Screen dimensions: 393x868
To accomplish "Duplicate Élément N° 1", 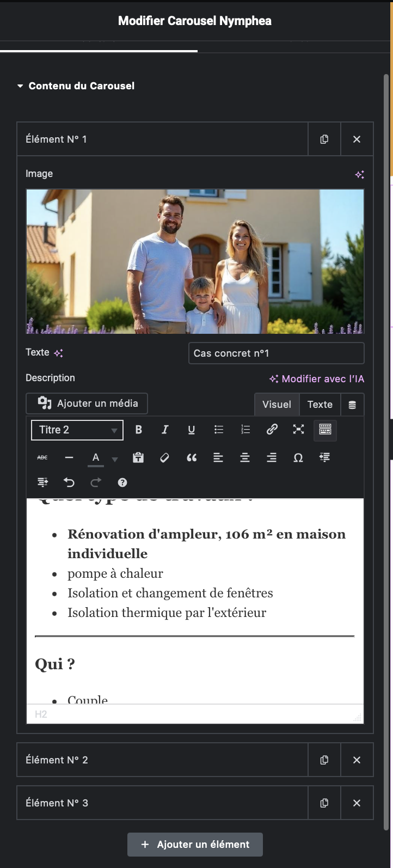I will pyautogui.click(x=324, y=139).
